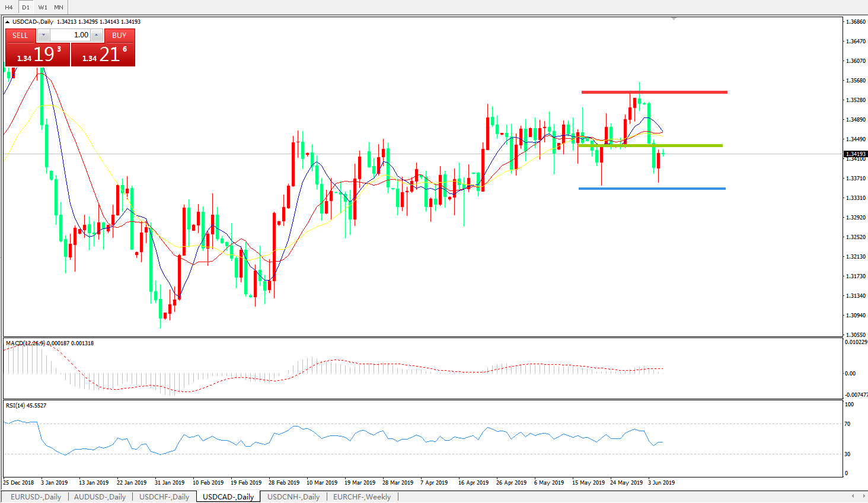868x503 pixels.
Task: Click the chart shift triangle marker
Action: click(674, 19)
